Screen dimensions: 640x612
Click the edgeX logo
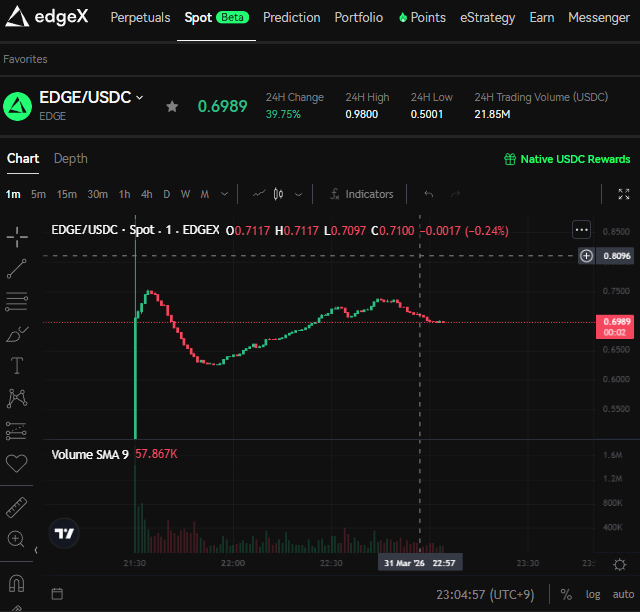click(47, 17)
